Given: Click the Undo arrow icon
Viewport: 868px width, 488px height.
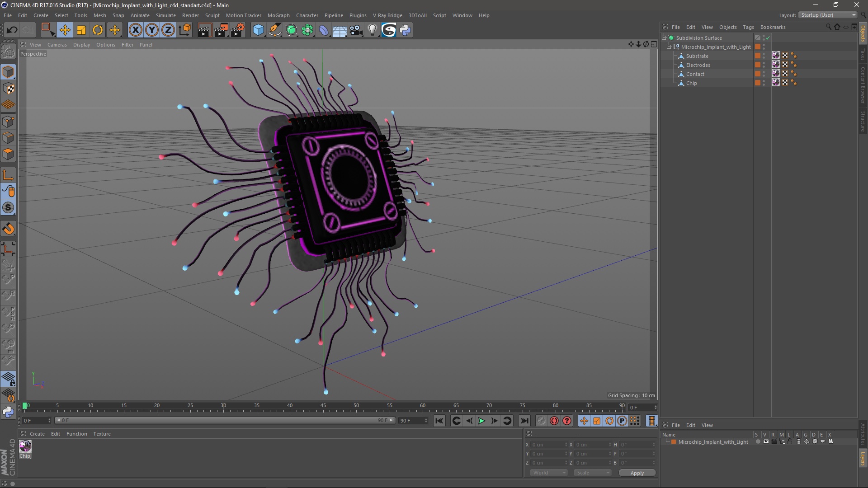Looking at the screenshot, I should coord(12,30).
